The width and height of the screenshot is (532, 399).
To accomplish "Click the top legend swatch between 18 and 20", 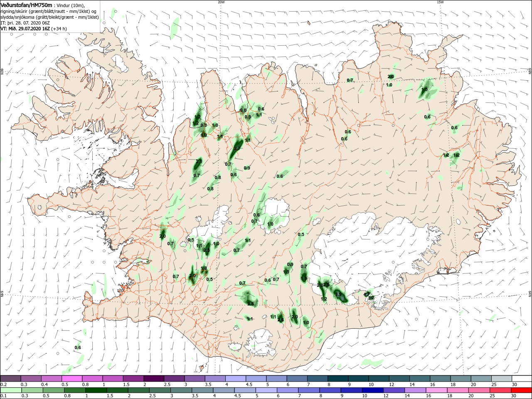I will click(461, 379).
